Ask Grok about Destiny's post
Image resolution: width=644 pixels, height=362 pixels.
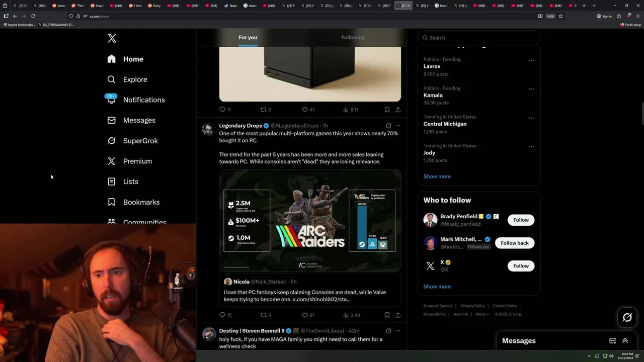point(388,331)
